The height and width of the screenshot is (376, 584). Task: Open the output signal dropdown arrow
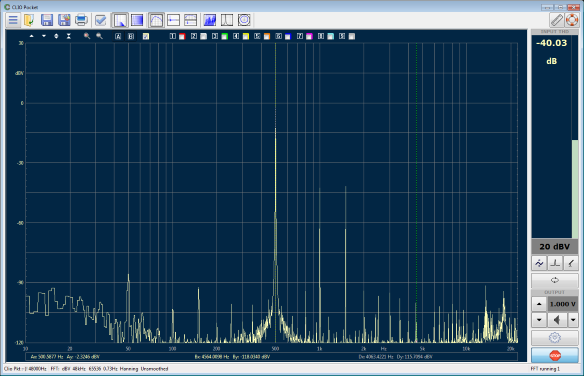tap(573, 320)
